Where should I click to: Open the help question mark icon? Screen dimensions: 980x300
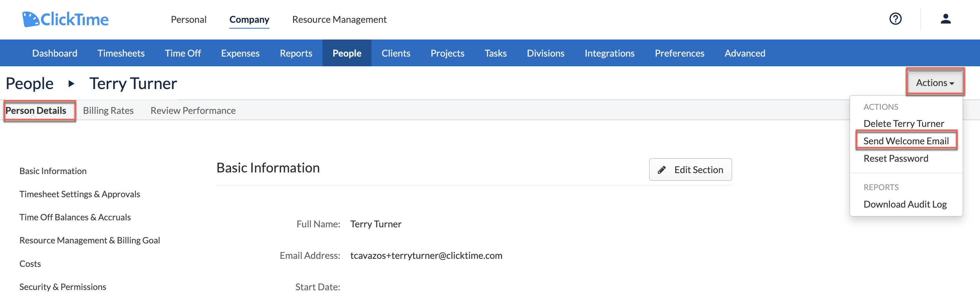[x=895, y=19]
